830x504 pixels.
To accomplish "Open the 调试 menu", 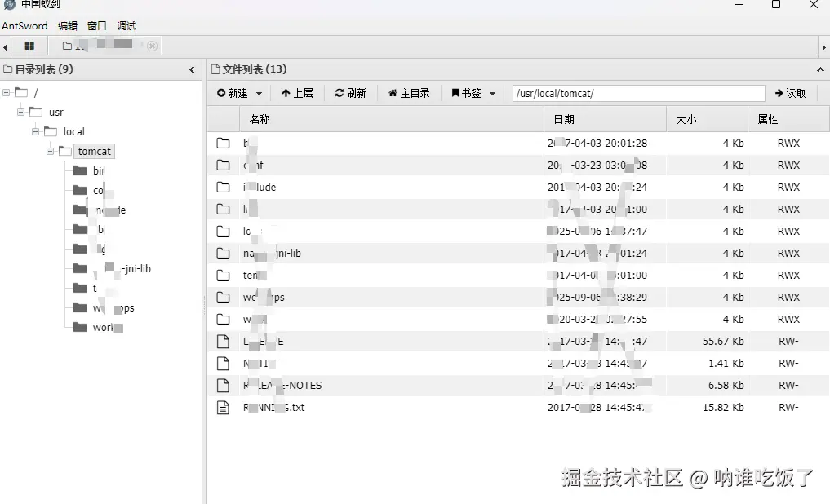I will (x=126, y=26).
